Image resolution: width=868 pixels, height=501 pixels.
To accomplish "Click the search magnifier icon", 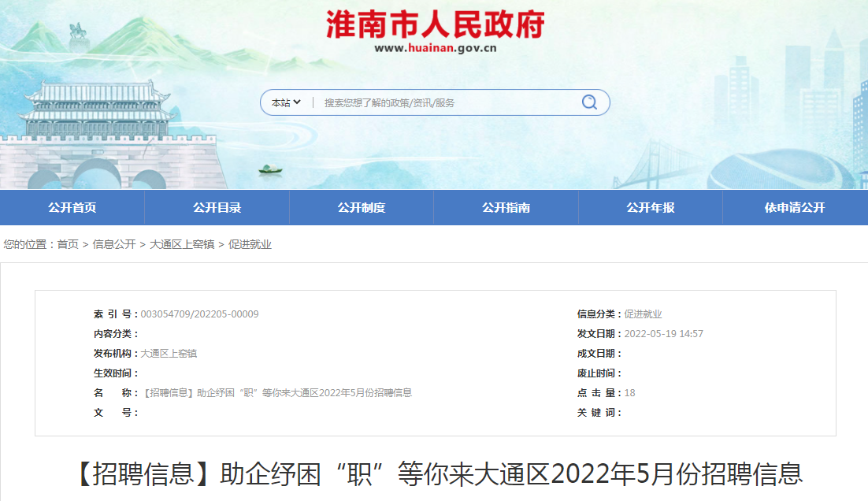I will pos(589,102).
